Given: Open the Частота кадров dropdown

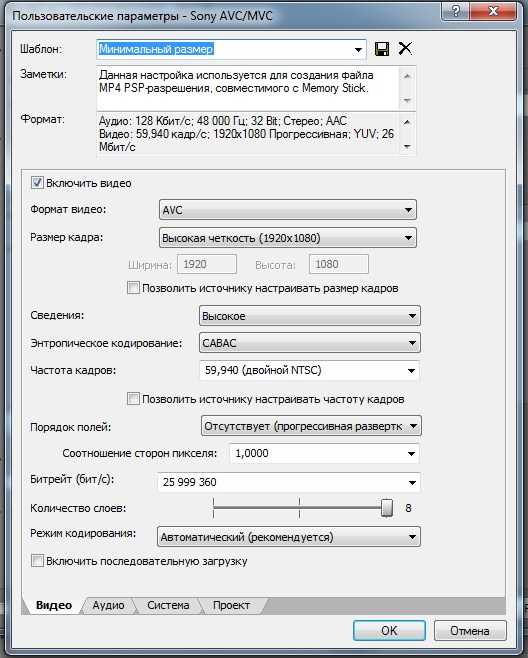Looking at the screenshot, I should tap(309, 371).
